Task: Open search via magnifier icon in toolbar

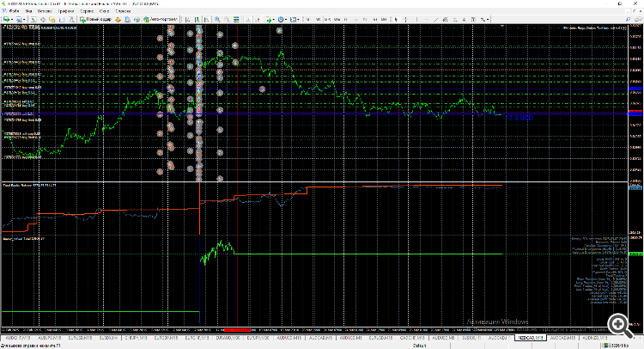Action: (628, 19)
